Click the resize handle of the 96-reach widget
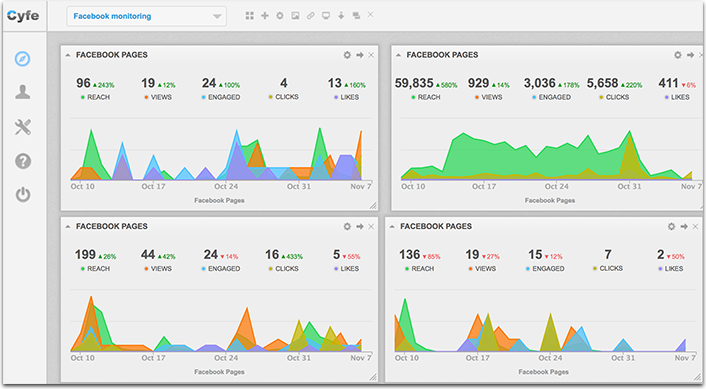Image resolution: width=706 pixels, height=389 pixels. pos(373,206)
